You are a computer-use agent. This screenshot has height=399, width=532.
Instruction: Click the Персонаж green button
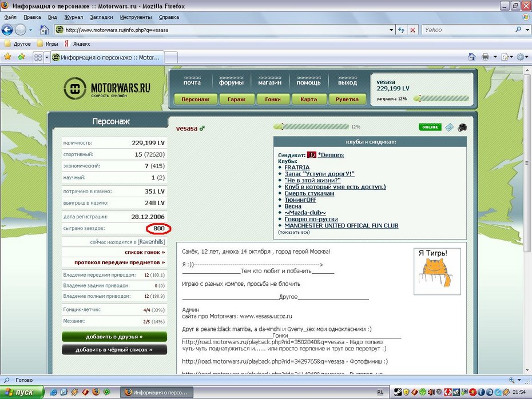pyautogui.click(x=195, y=99)
